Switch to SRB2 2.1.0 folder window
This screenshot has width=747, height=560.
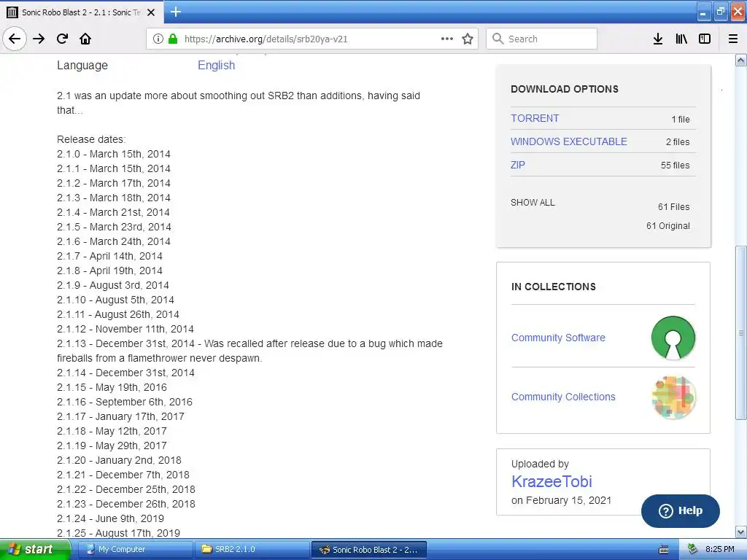[x=252, y=549]
